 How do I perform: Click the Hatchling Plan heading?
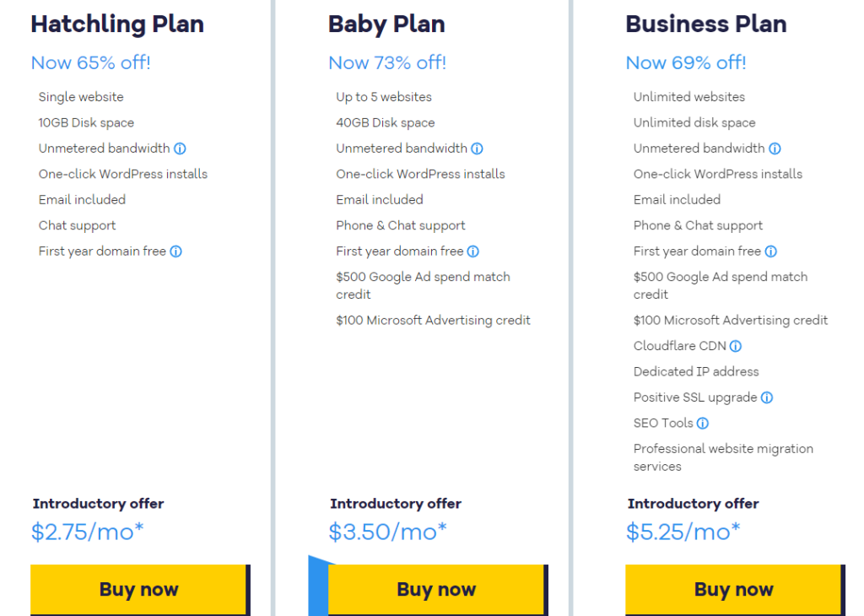[117, 24]
